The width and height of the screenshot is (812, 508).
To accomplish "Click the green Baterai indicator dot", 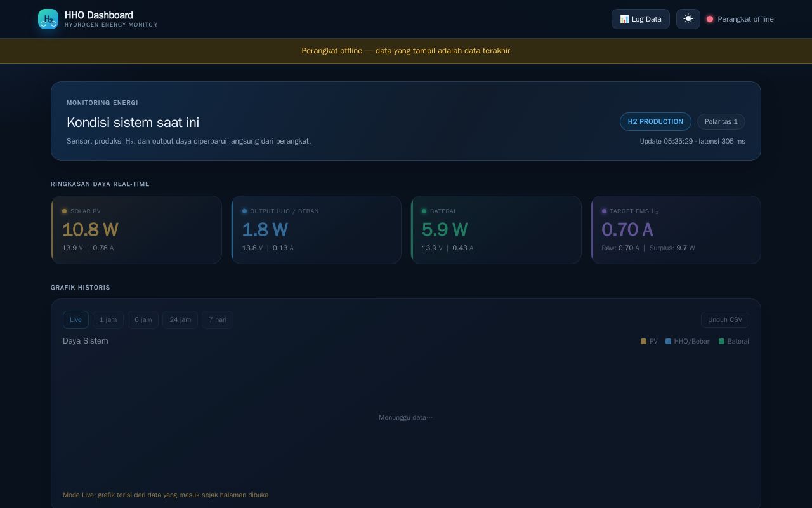I will pyautogui.click(x=424, y=211).
